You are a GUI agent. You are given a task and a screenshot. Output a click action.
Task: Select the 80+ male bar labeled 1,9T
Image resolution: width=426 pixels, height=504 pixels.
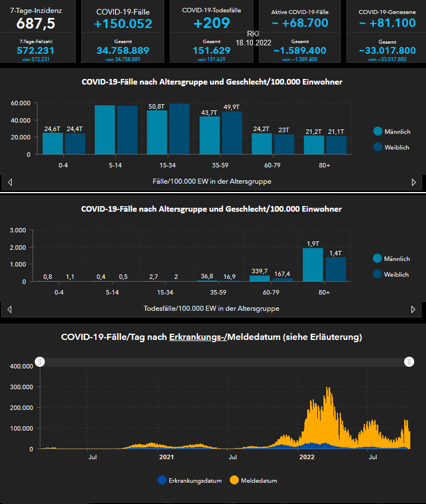coord(313,264)
